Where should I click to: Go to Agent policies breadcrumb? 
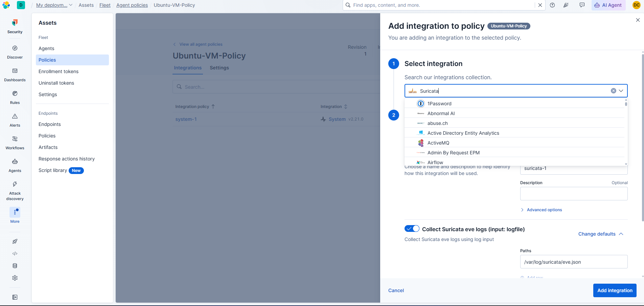[132, 5]
